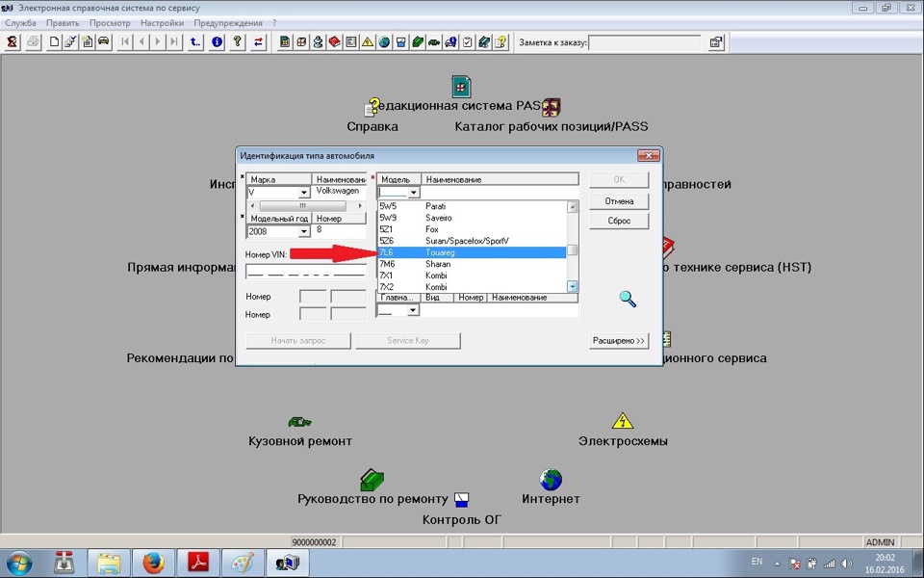Screen dimensions: 924x578
Task: Select 5W5 Parati in the model list
Action: tap(472, 206)
